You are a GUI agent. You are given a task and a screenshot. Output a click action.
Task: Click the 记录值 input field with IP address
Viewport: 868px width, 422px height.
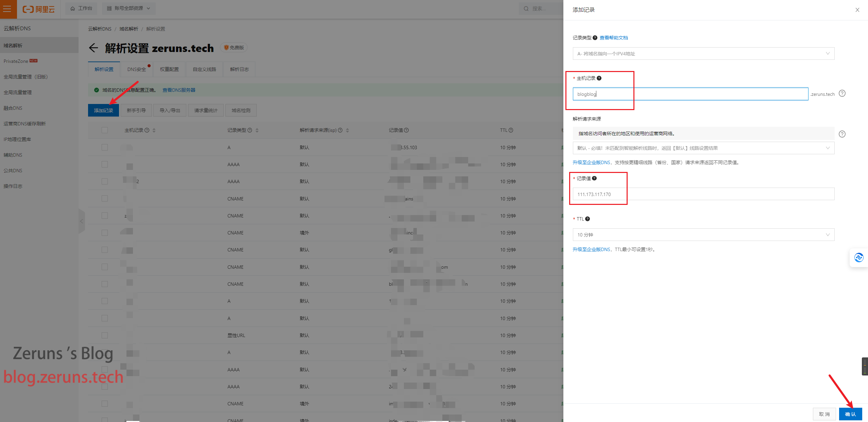(x=703, y=194)
